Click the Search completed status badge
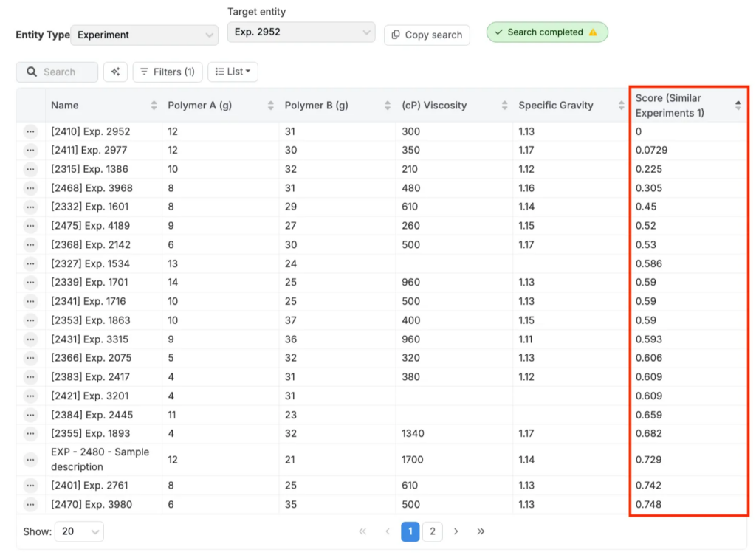756x555 pixels. click(x=546, y=32)
